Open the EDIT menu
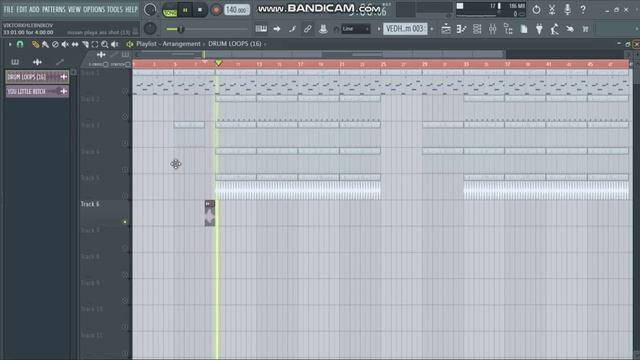The height and width of the screenshot is (360, 640). coord(22,9)
